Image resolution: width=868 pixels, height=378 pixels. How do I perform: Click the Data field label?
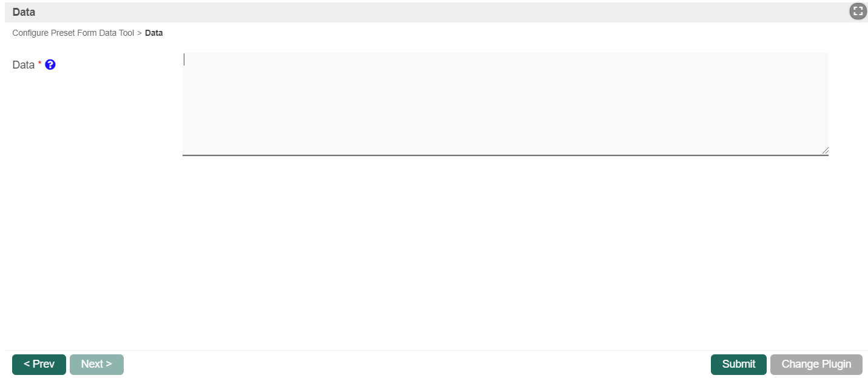(x=24, y=65)
